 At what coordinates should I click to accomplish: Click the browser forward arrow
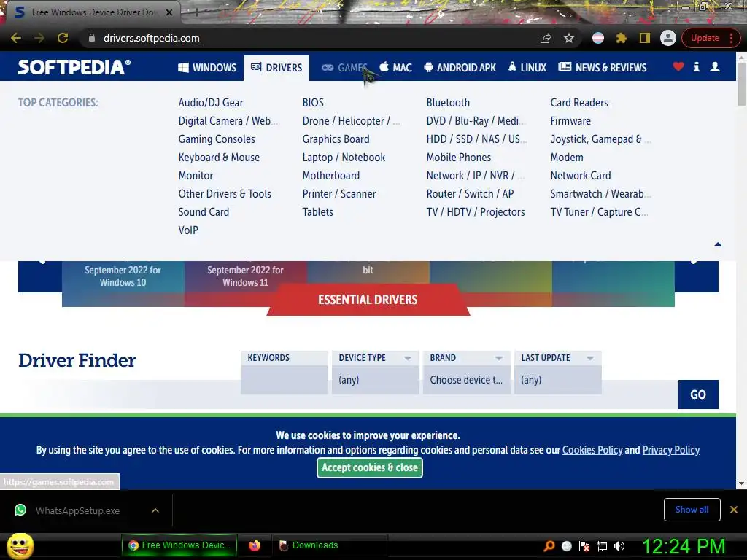pyautogui.click(x=39, y=38)
